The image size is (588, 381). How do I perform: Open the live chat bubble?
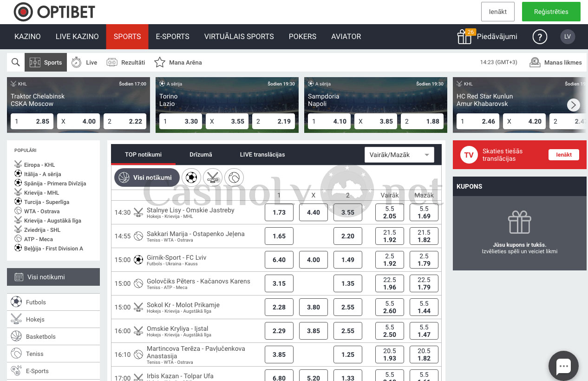(563, 366)
